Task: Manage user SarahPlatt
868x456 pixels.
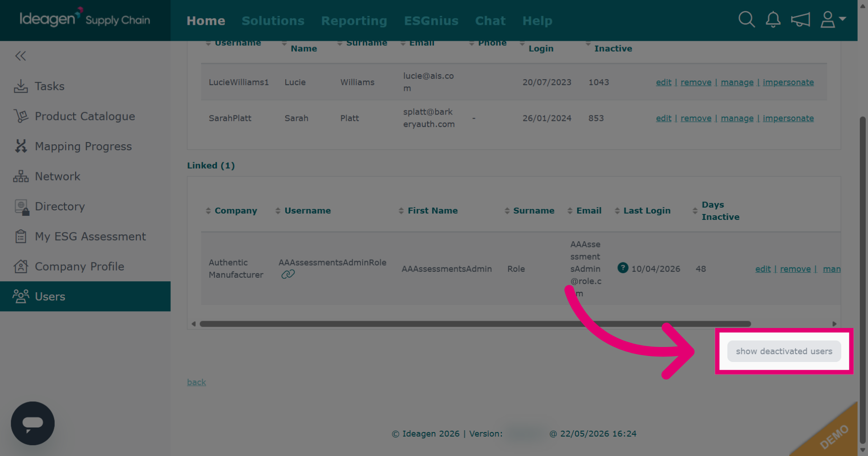Action: pyautogui.click(x=737, y=118)
